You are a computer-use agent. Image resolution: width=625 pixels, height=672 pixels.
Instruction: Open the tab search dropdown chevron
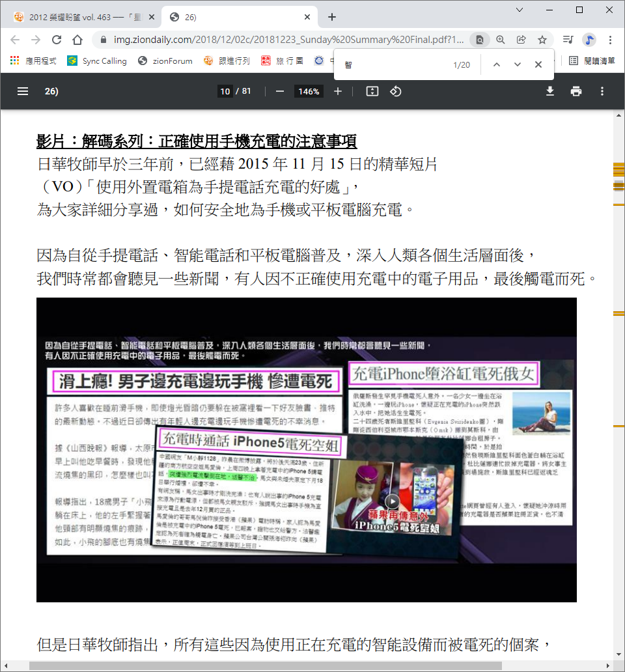(520, 9)
